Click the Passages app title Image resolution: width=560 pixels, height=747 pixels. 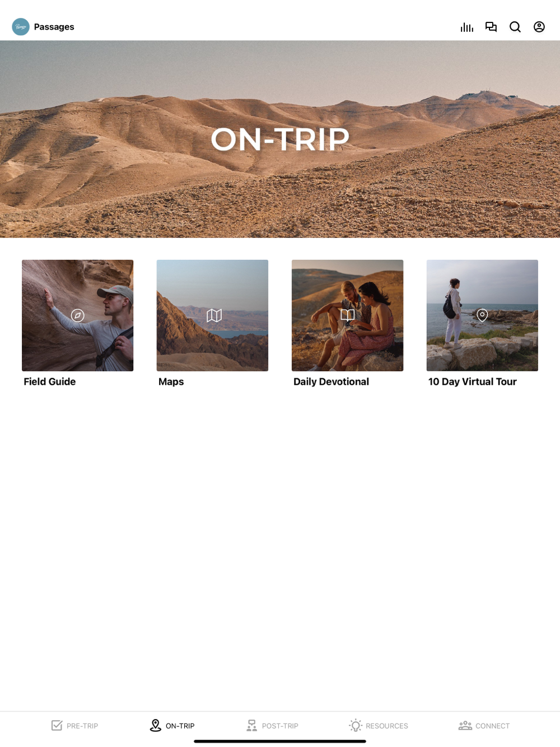[54, 27]
